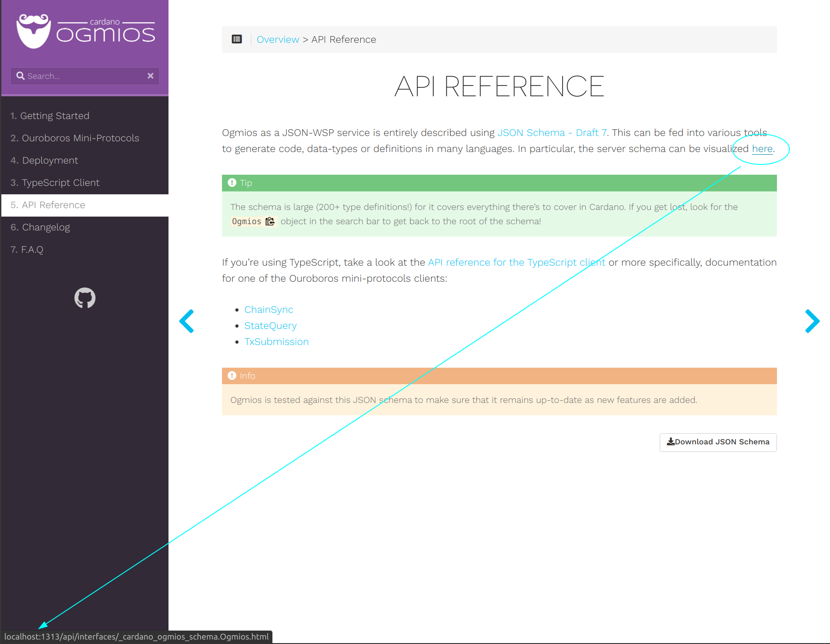Image resolution: width=830 pixels, height=644 pixels.
Task: Go to previous page with left chevron
Action: tap(187, 321)
